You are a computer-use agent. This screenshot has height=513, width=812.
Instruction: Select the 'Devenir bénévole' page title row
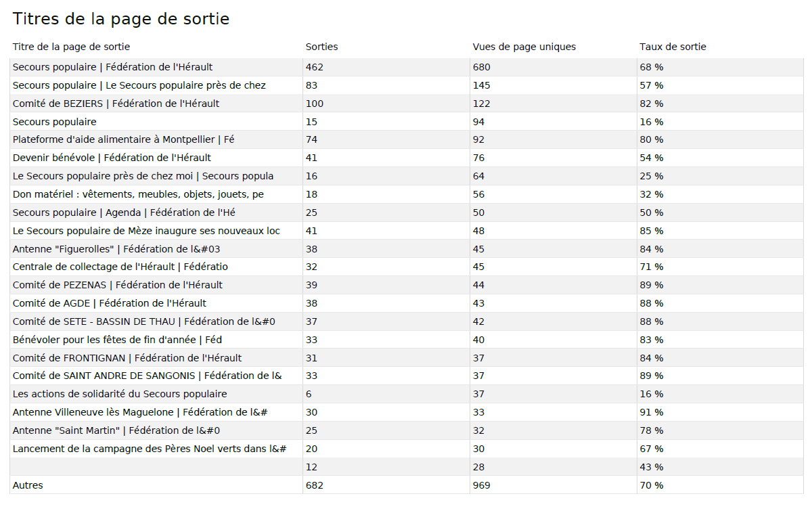click(x=112, y=158)
